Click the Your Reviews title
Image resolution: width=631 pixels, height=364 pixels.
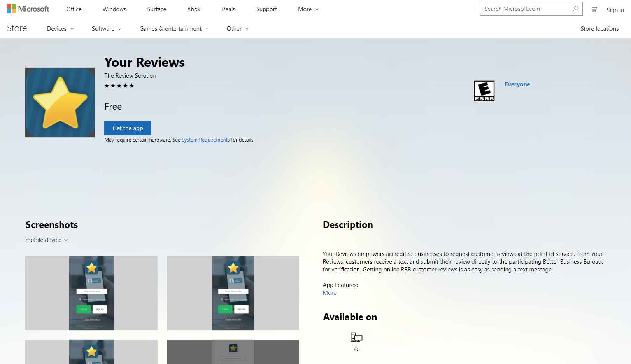pos(145,62)
